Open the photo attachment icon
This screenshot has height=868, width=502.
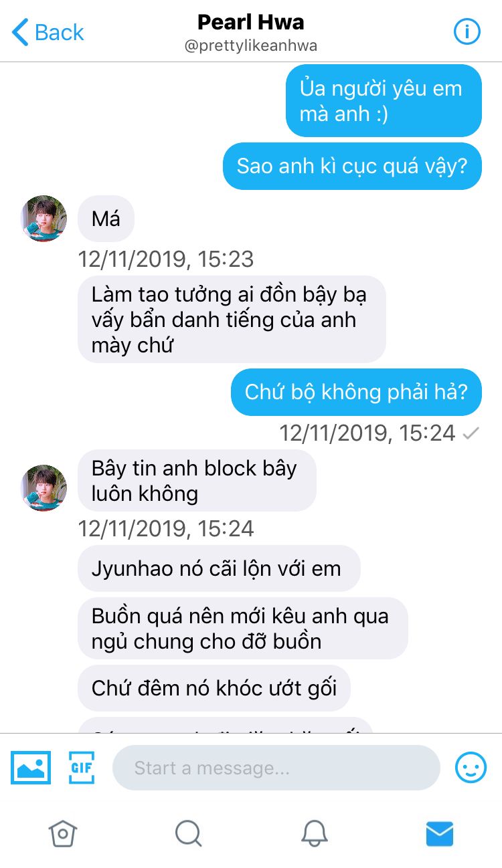31,768
